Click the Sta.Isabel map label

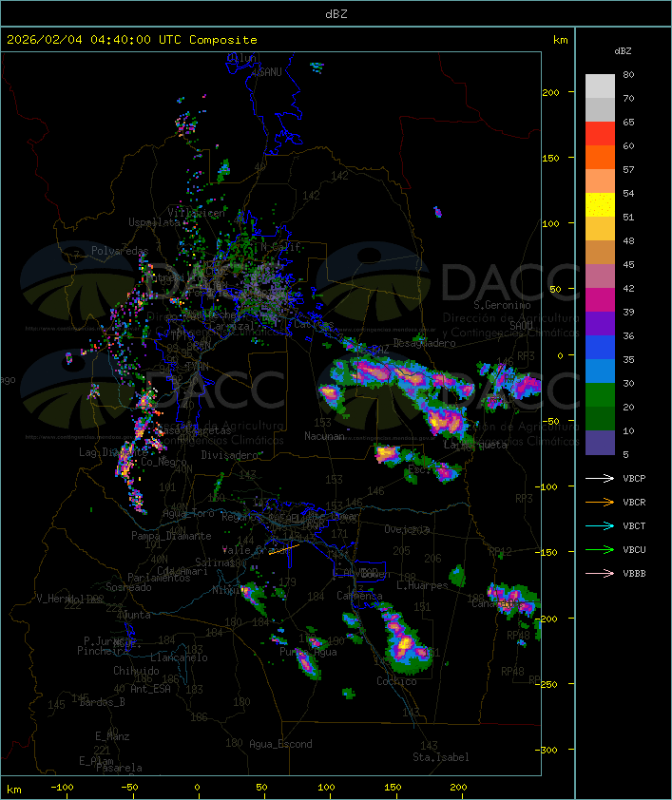tap(440, 757)
